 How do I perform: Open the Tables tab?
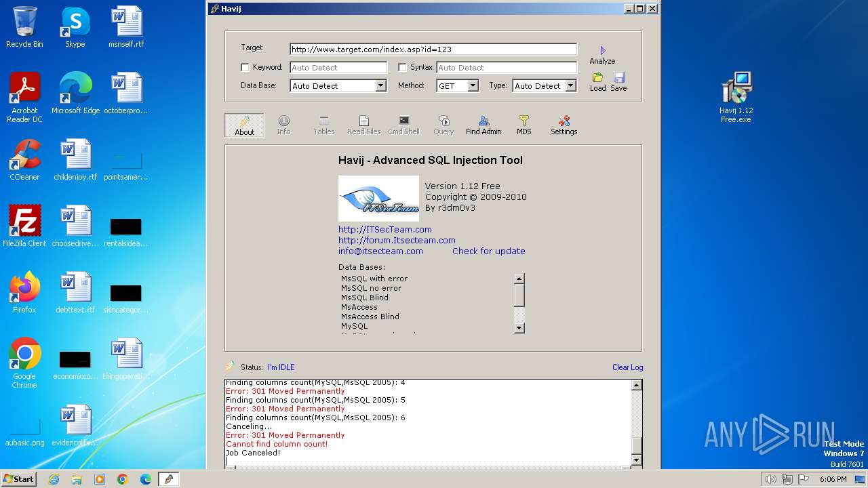(x=324, y=125)
